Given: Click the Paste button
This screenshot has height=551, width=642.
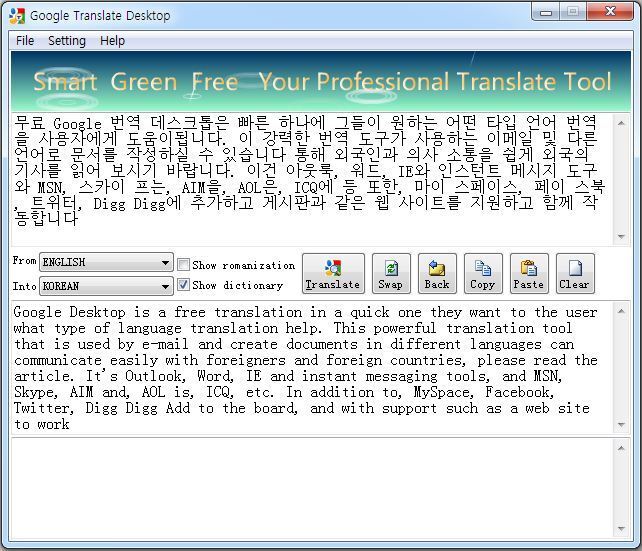Looking at the screenshot, I should [529, 273].
